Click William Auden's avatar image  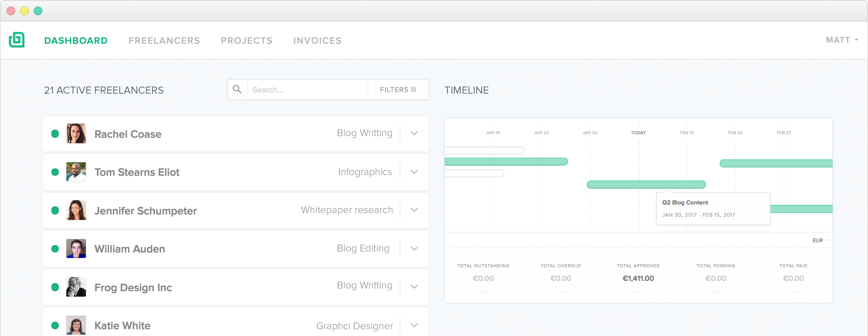(76, 249)
